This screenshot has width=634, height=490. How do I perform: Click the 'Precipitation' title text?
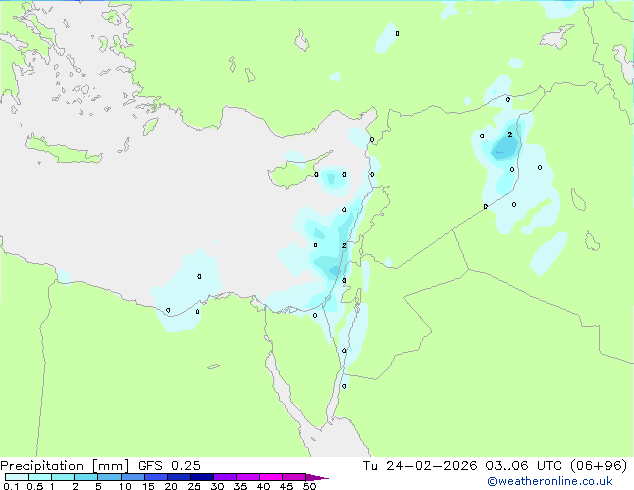[x=42, y=466]
